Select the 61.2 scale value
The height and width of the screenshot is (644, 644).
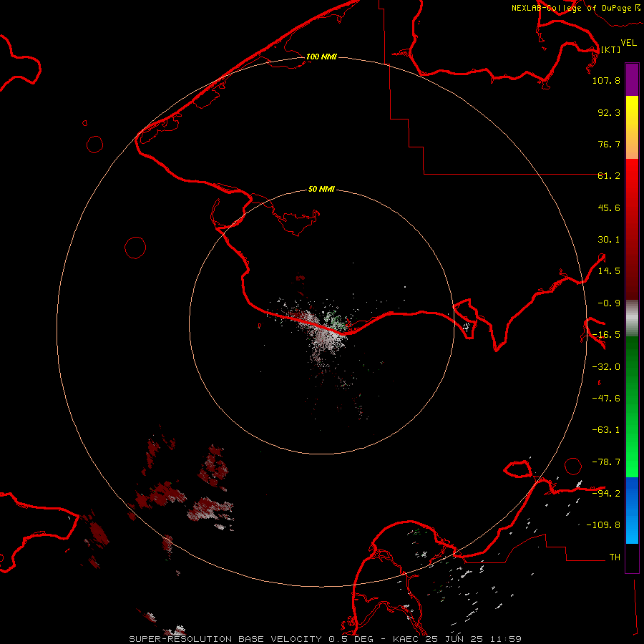point(609,176)
